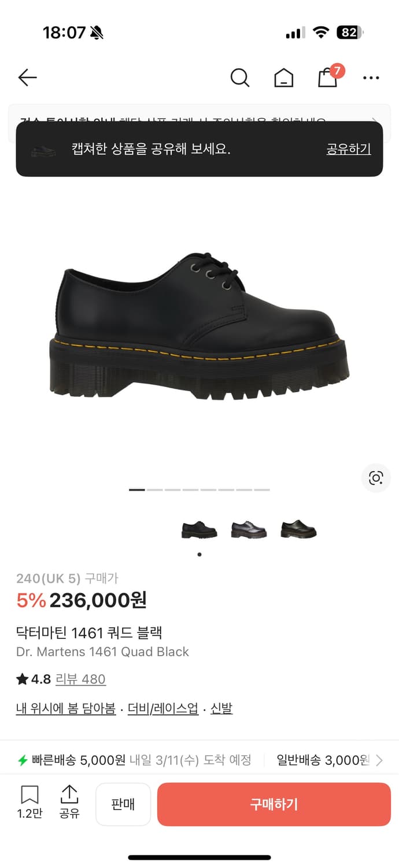Select the third shoe variant thumbnail
Screen dimensions: 399x868
[x=298, y=529]
